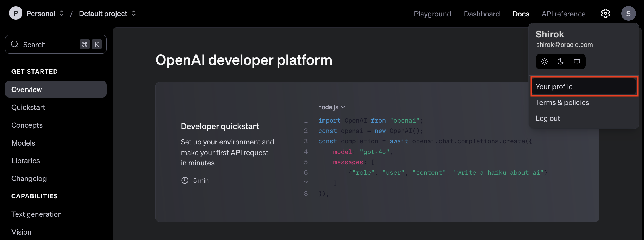Viewport: 644px width, 240px height.
Task: Click the Shirok name heading
Action: tap(550, 34)
